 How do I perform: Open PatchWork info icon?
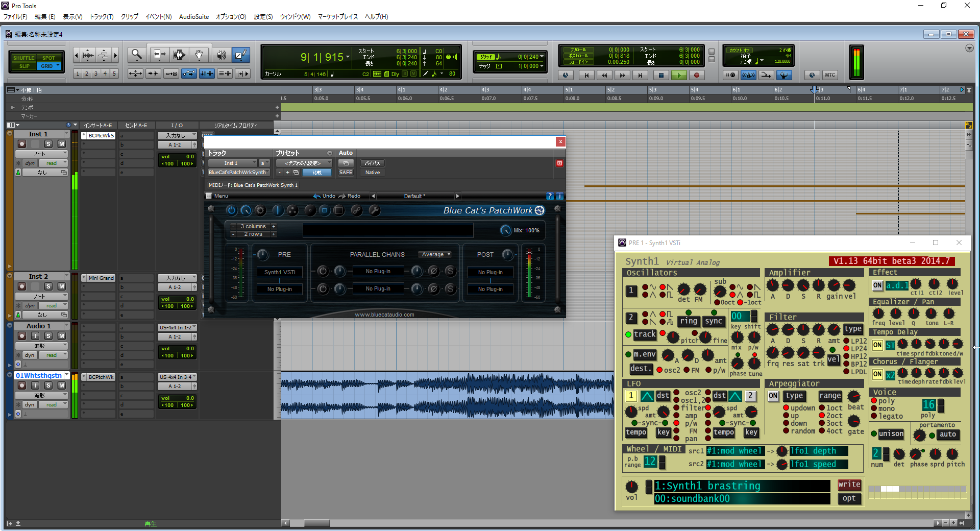click(559, 196)
